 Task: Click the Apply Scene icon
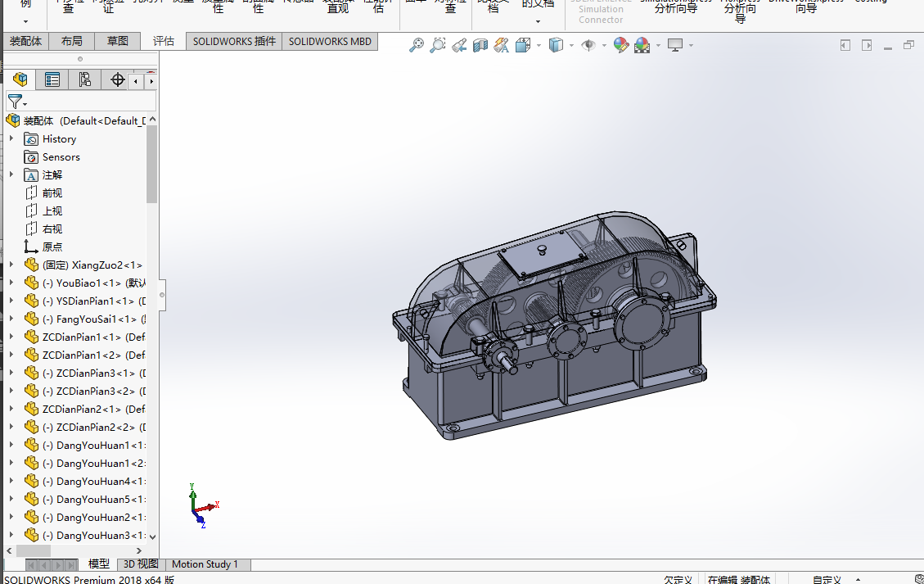pyautogui.click(x=642, y=45)
